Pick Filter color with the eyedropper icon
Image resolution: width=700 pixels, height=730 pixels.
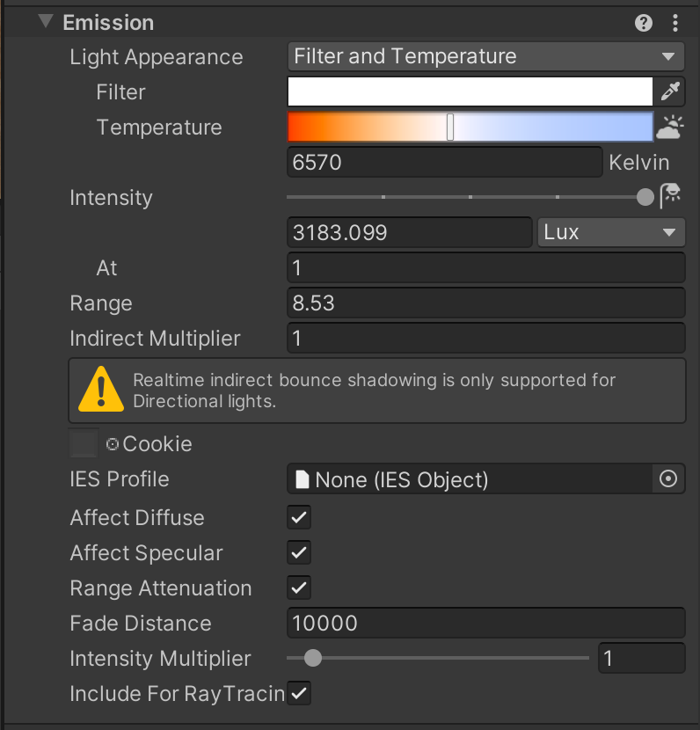(669, 91)
